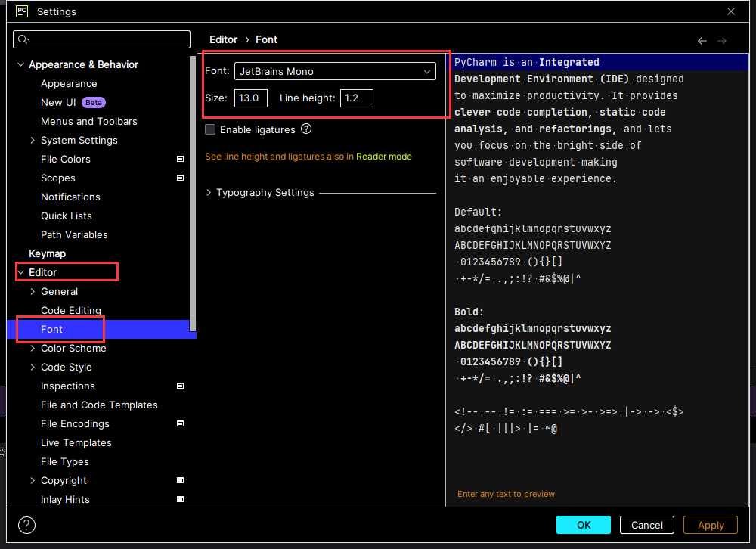Screen dimensions: 756x549
Task: Select Menus and Toolbars
Action: coord(89,121)
